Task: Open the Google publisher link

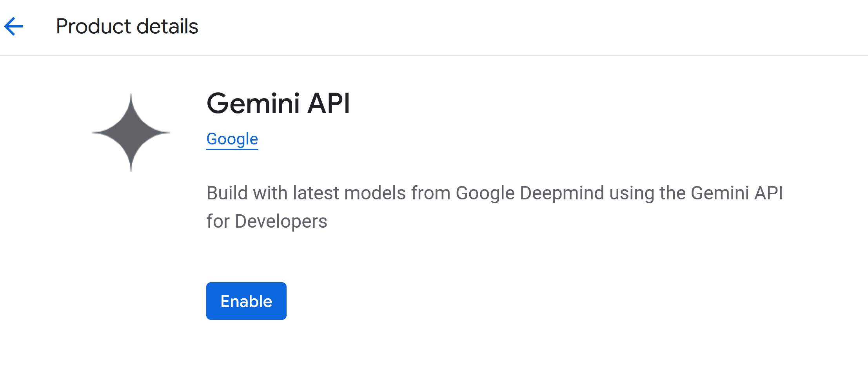Action: coord(232,139)
